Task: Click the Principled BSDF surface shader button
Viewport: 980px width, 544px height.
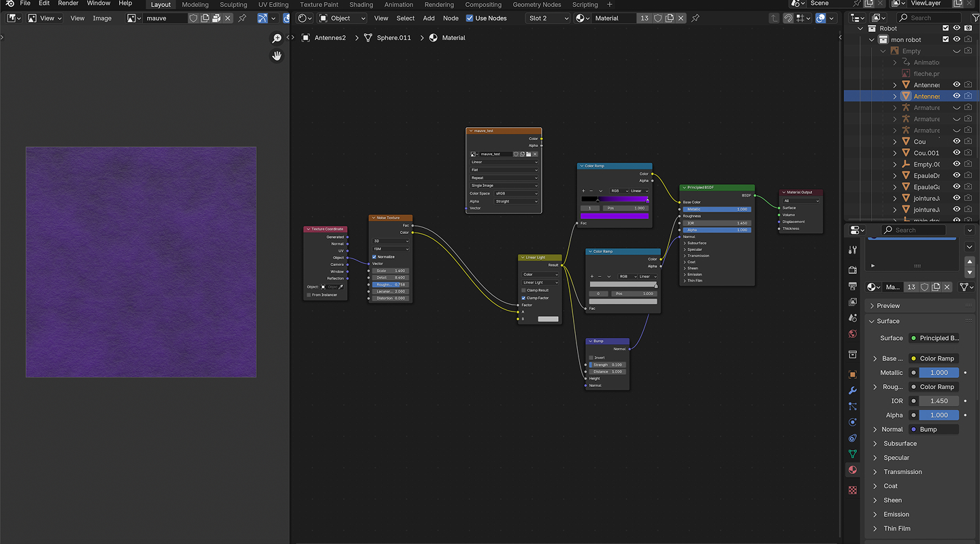Action: point(938,338)
